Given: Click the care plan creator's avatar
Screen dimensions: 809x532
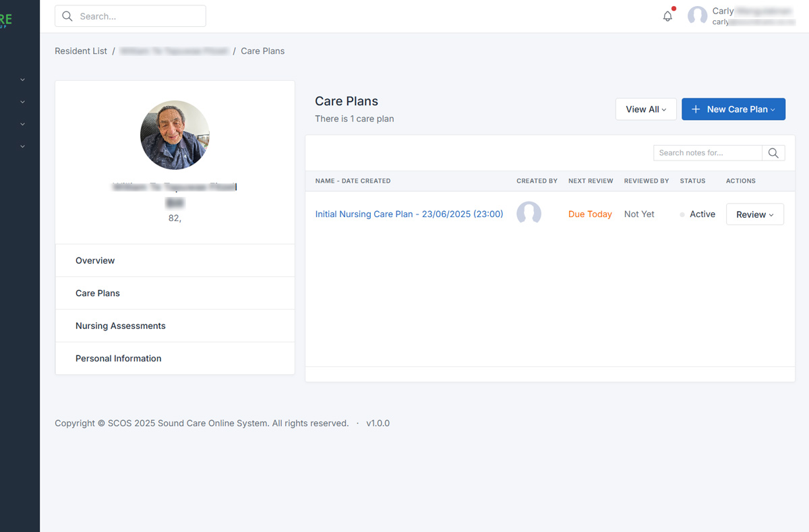Looking at the screenshot, I should pyautogui.click(x=529, y=214).
